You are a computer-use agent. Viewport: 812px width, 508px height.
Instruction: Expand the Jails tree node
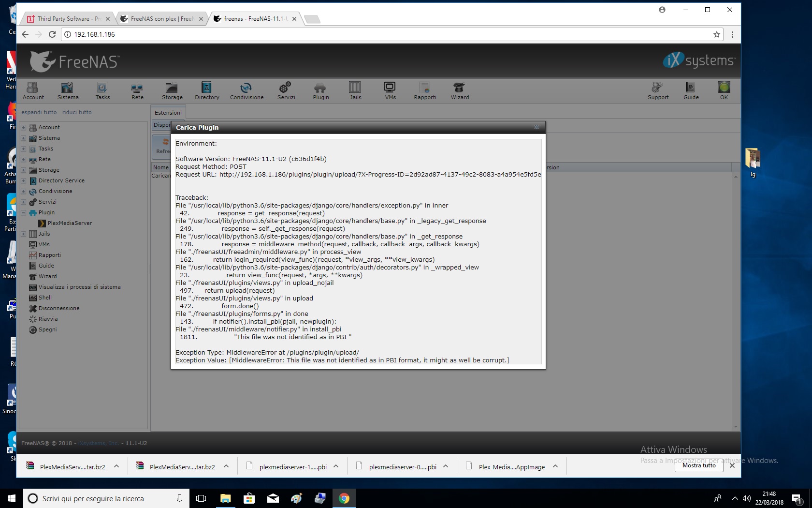tap(23, 234)
